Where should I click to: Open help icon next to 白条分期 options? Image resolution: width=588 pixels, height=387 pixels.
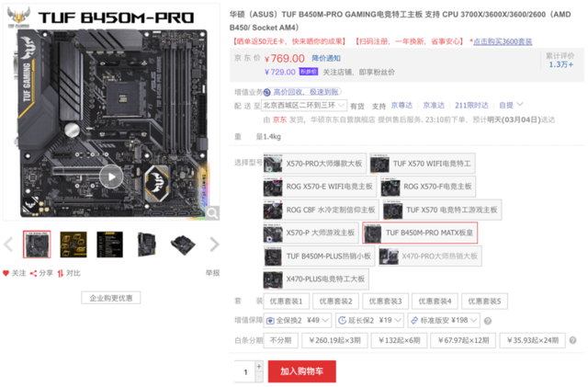[572, 340]
